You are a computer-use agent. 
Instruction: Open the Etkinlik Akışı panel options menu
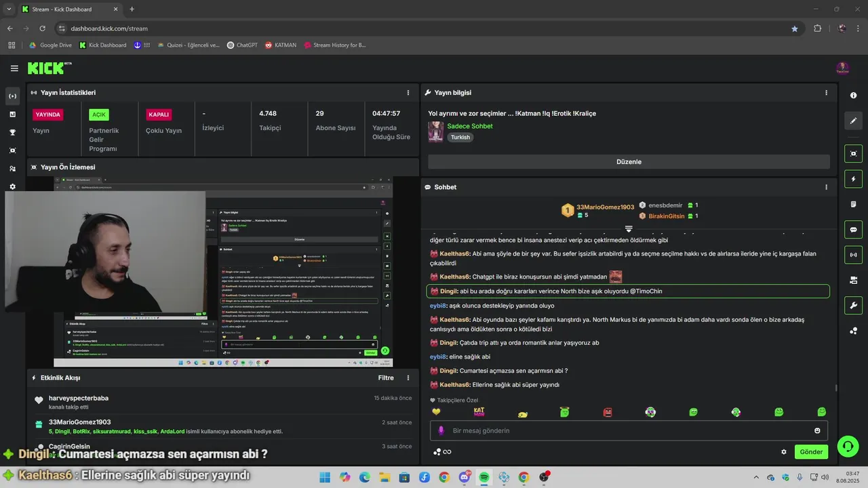(x=408, y=378)
